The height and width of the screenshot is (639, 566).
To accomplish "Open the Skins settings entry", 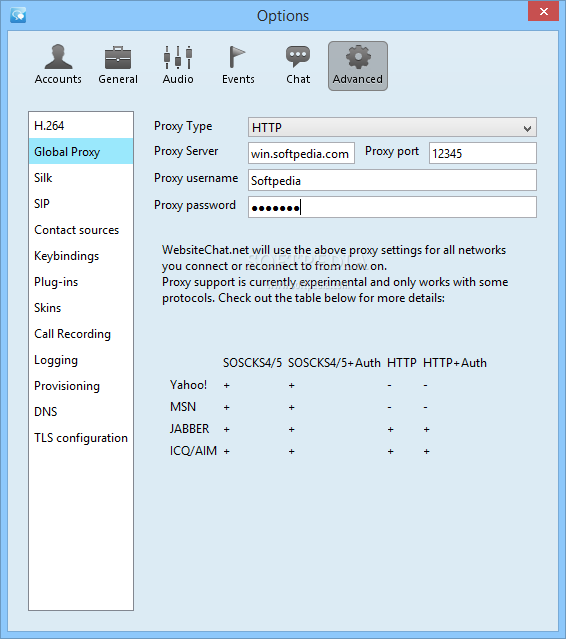I will tap(81, 308).
